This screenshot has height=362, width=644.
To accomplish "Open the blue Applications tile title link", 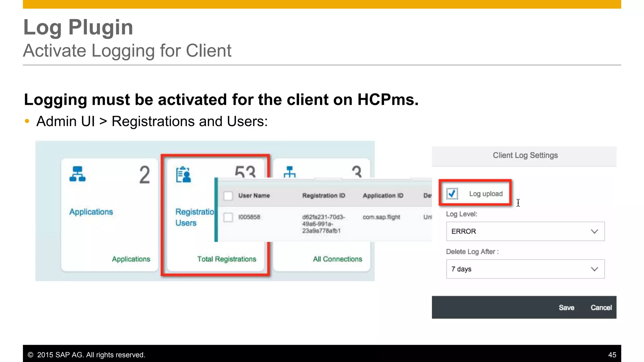I will tap(91, 212).
